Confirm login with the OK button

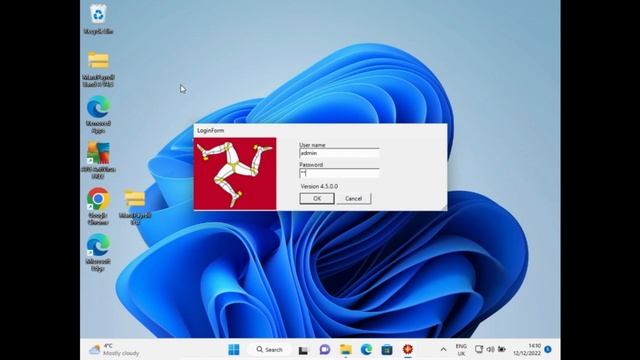click(317, 198)
